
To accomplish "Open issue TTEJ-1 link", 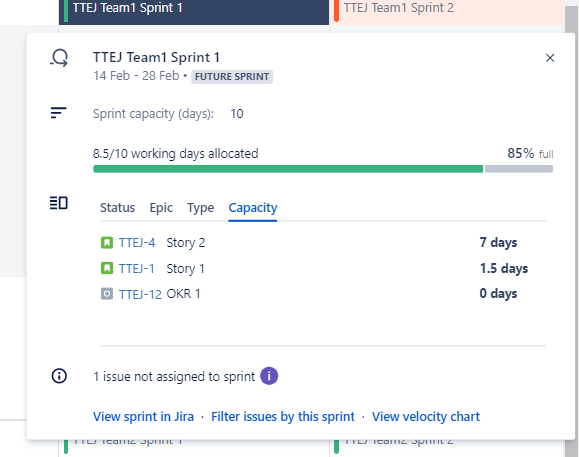I will click(137, 268).
